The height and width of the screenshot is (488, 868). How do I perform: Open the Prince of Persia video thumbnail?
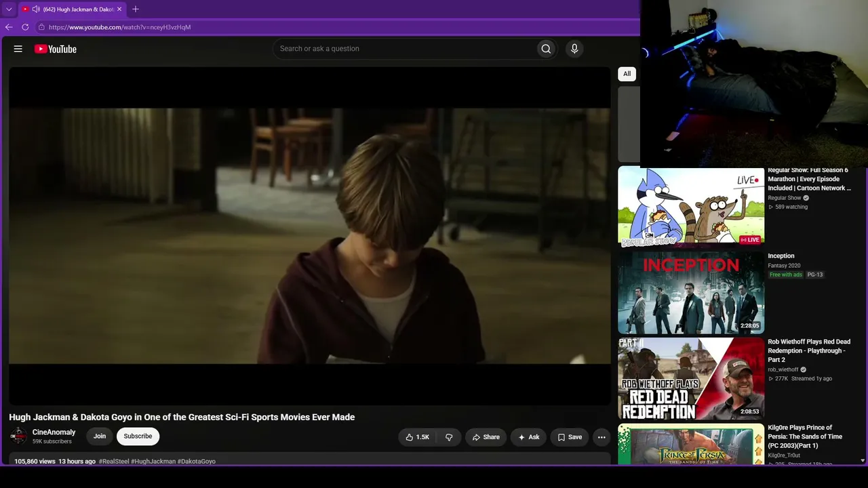691,445
